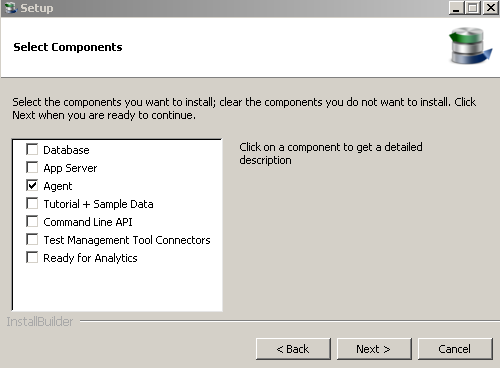Go to the next step with Next
The height and width of the screenshot is (368, 500).
pyautogui.click(x=374, y=349)
